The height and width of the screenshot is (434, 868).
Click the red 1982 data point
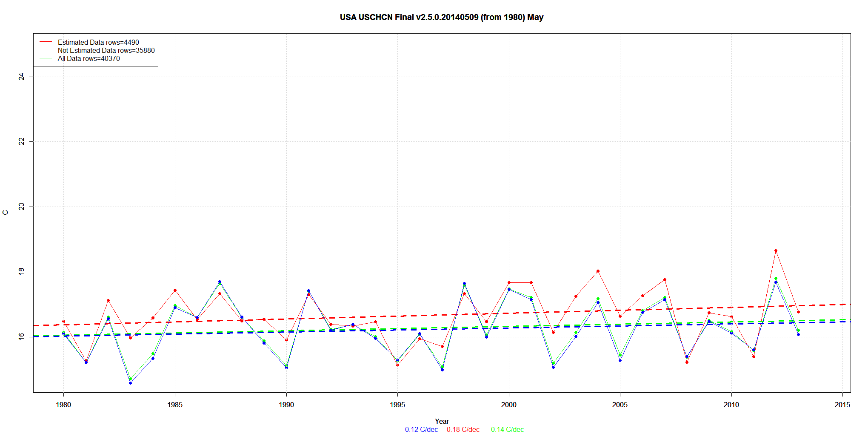[x=108, y=301]
